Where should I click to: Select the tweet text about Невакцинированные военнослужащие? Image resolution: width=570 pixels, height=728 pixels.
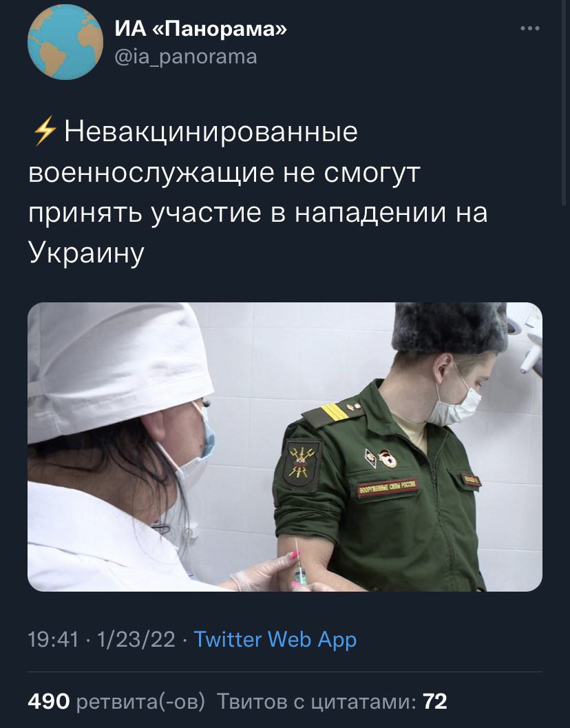pyautogui.click(x=258, y=192)
